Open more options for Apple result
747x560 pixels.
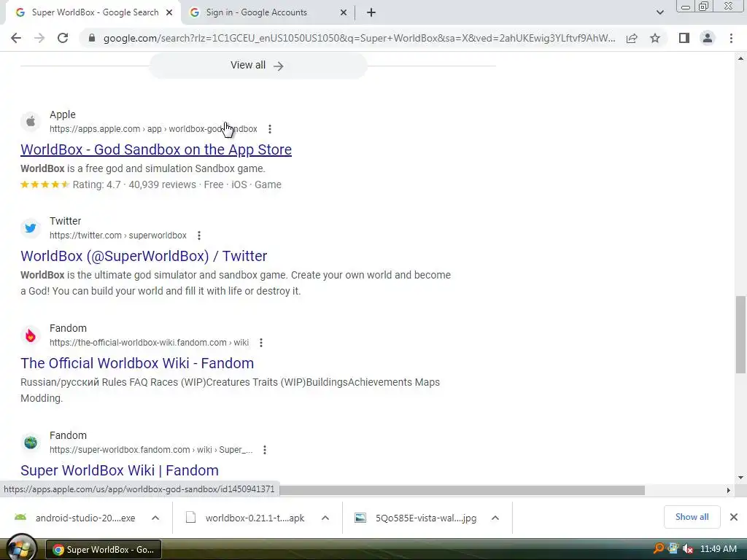[x=270, y=129]
